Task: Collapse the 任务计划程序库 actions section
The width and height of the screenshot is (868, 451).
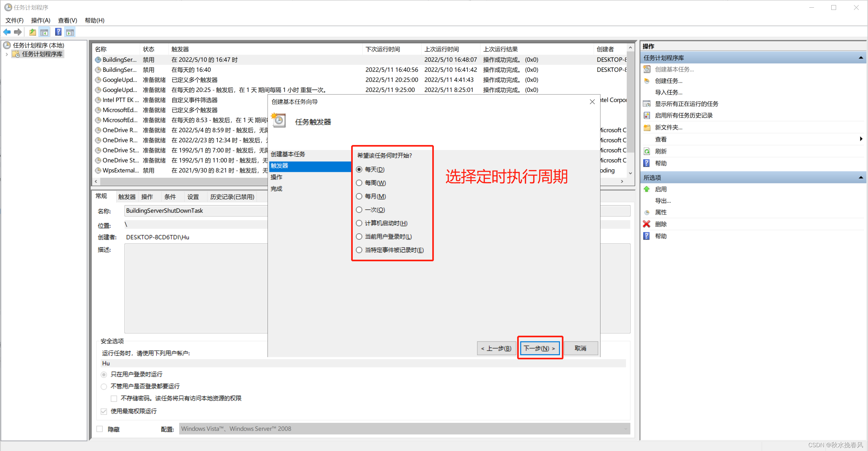Action: [861, 58]
